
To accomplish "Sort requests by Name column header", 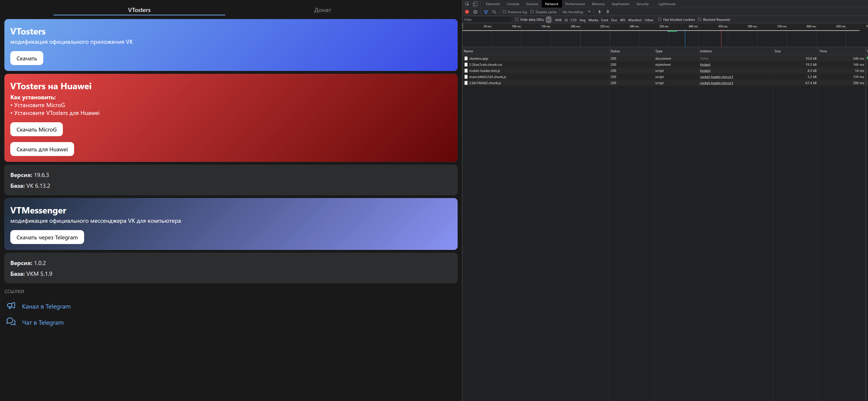I will (536, 51).
